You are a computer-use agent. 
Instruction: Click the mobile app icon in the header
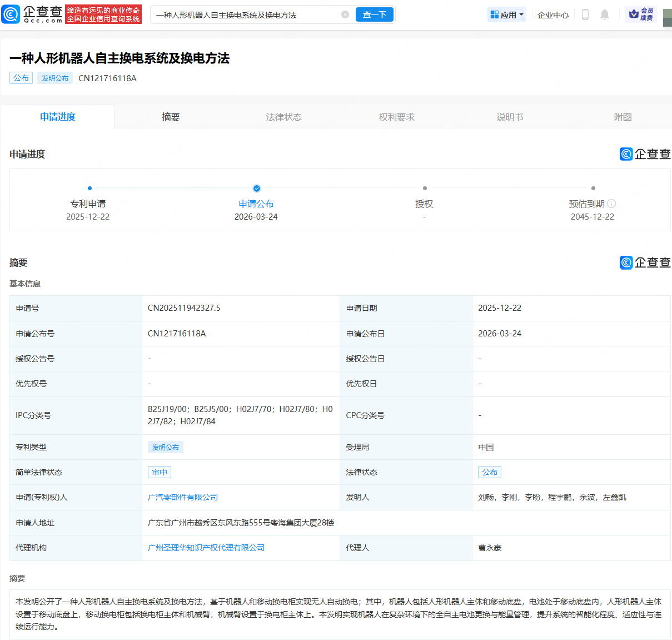pos(585,14)
